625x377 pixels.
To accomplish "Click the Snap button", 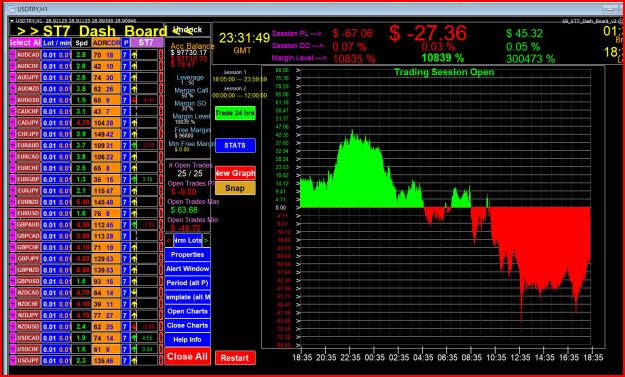I will tap(235, 188).
